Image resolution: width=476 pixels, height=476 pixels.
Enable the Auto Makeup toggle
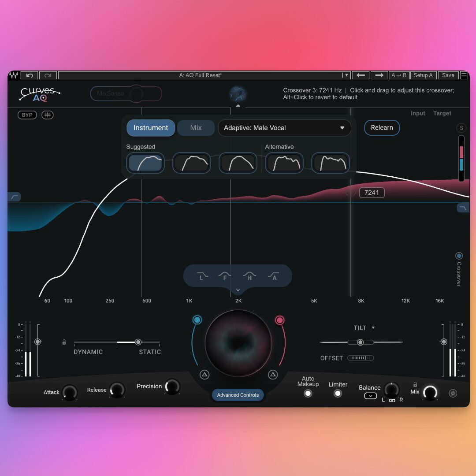[308, 393]
